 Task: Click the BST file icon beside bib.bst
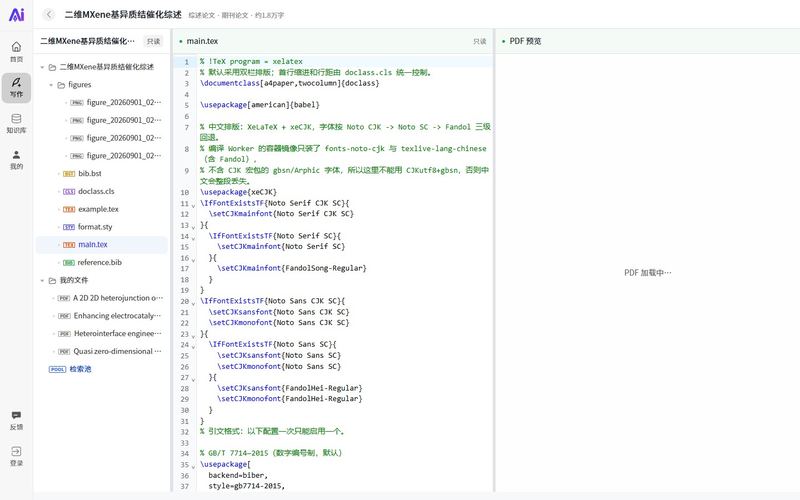(69, 173)
